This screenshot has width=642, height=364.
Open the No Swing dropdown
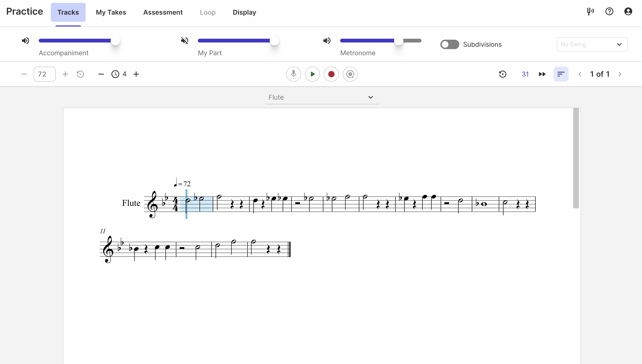(592, 44)
